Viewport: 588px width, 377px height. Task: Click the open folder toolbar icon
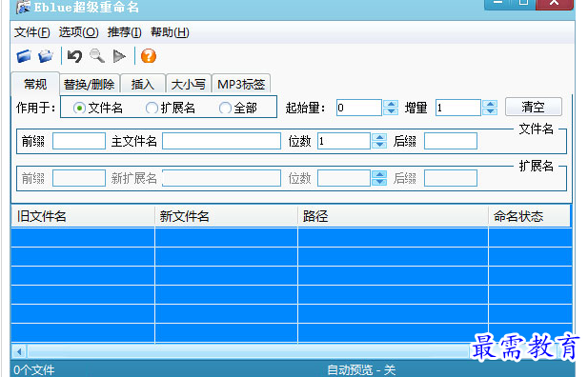(x=46, y=56)
